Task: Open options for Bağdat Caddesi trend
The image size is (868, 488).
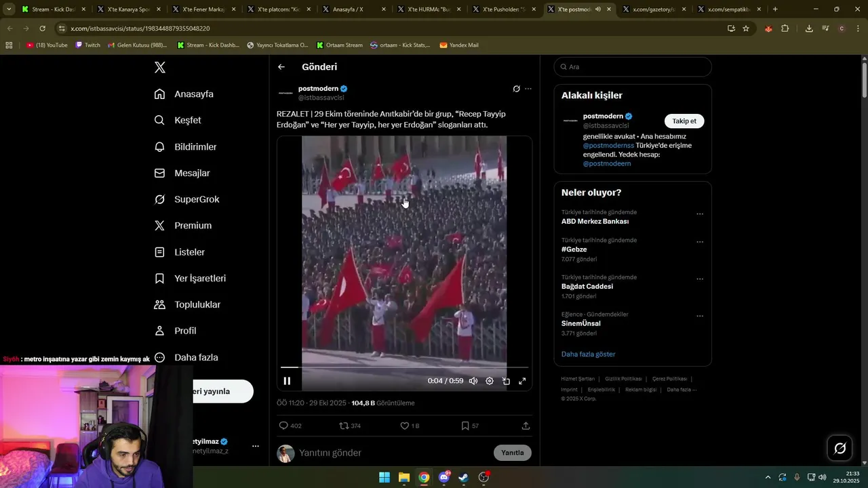Action: 700,279
